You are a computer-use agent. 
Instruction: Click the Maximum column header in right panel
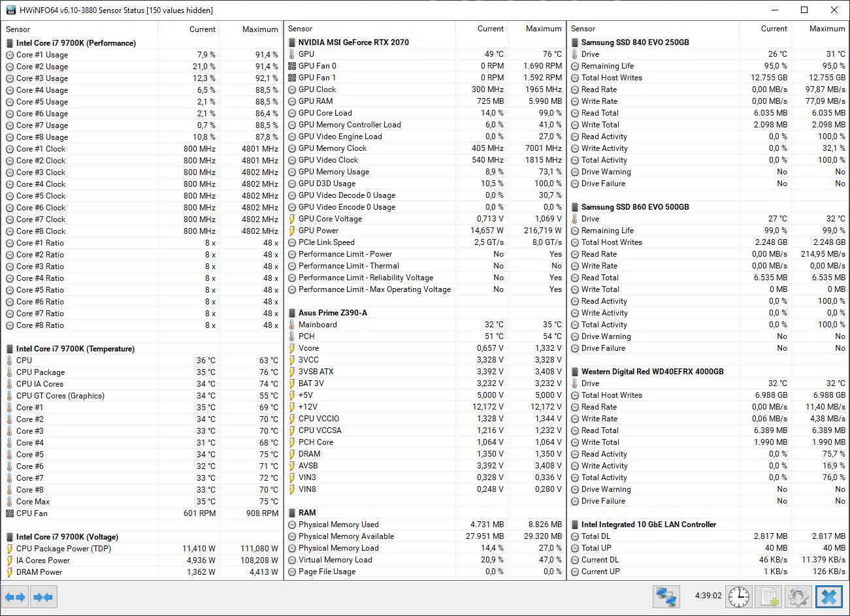coord(820,29)
